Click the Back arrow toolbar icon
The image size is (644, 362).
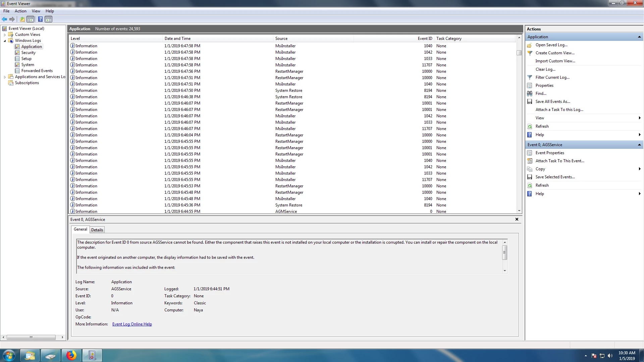4,19
